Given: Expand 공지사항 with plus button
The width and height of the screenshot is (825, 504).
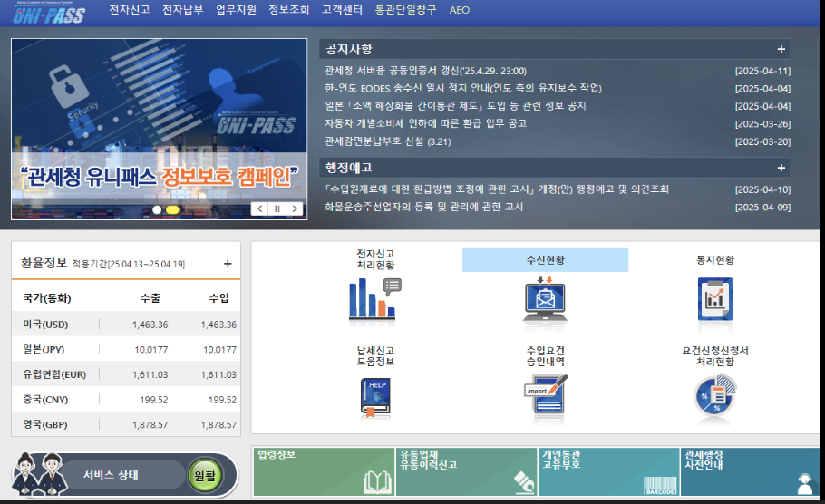Looking at the screenshot, I should point(781,49).
